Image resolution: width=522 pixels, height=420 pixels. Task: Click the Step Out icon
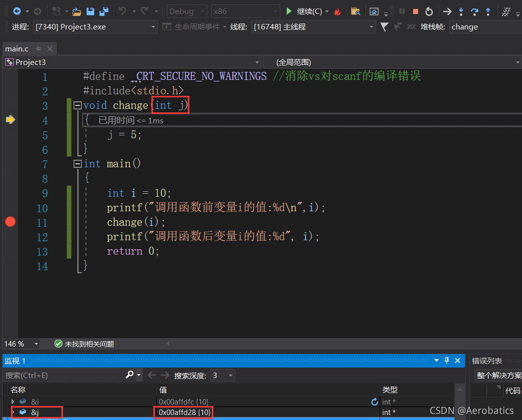pyautogui.click(x=488, y=11)
